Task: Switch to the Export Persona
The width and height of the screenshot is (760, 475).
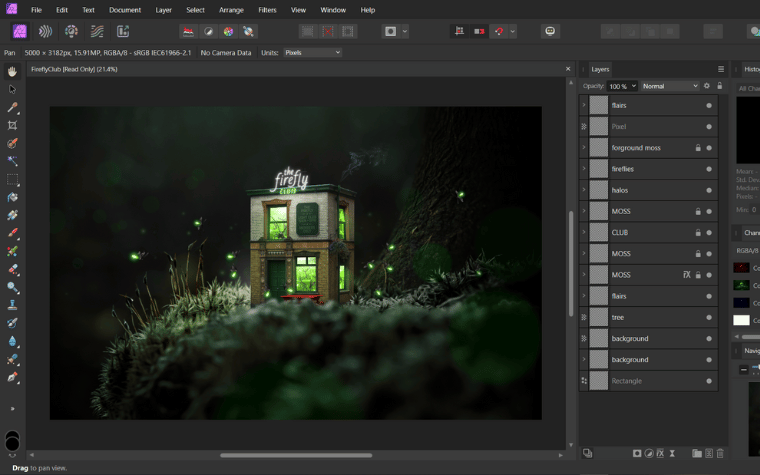Action: point(123,32)
